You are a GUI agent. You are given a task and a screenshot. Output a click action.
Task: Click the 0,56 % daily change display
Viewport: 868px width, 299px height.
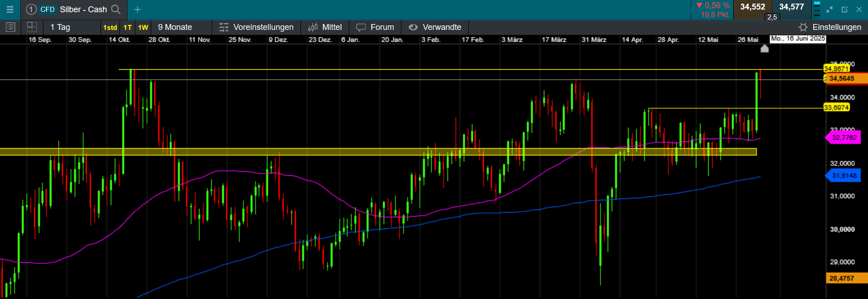tap(713, 5)
